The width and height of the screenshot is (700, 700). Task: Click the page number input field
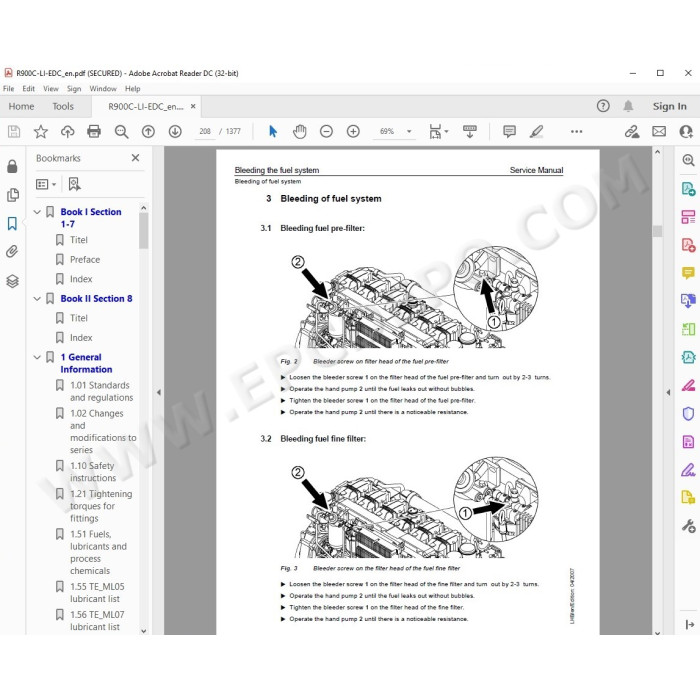[205, 131]
